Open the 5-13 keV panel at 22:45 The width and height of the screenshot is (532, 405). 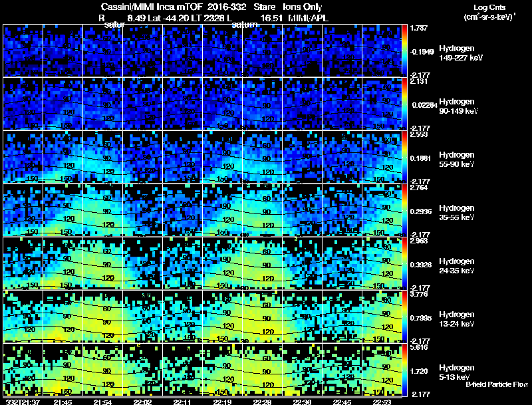click(x=342, y=370)
